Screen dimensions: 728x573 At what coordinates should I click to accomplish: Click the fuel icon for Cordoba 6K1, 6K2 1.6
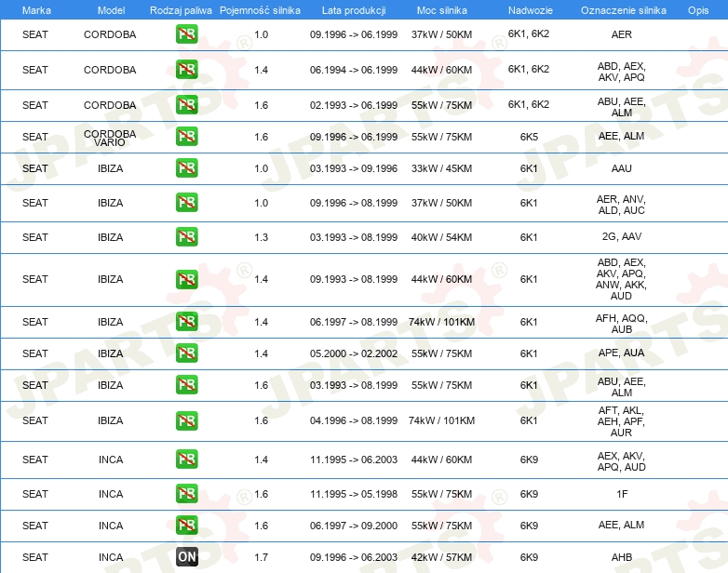click(186, 105)
